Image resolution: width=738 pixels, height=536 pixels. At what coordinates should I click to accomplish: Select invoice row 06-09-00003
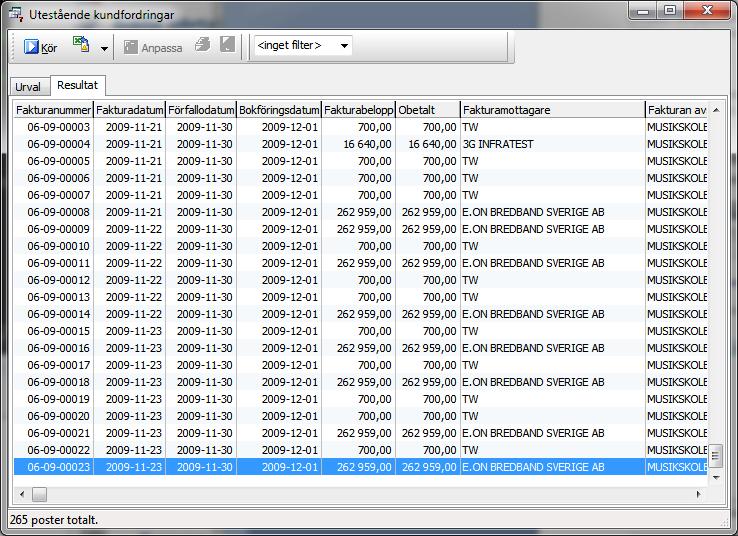[x=361, y=127]
